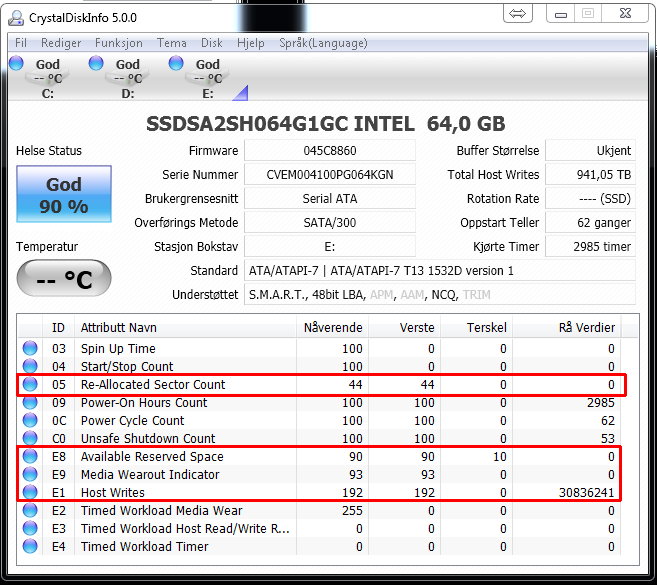Click the Rå Verdier column header
657x585 pixels.
click(567, 327)
